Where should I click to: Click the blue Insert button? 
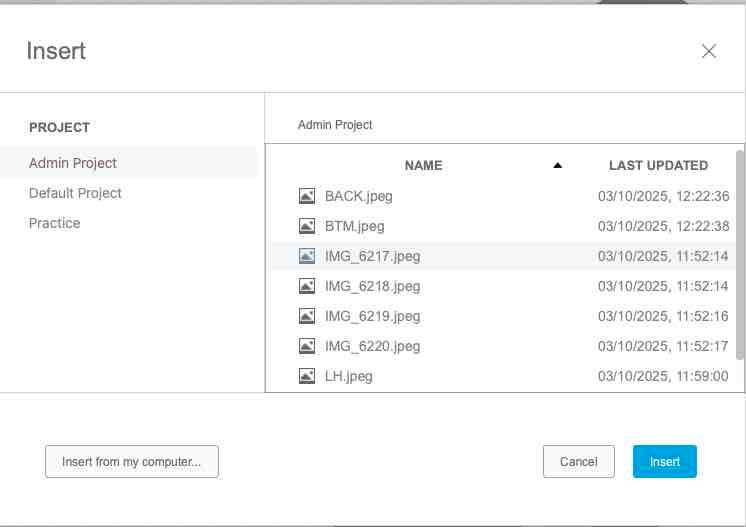[665, 461]
